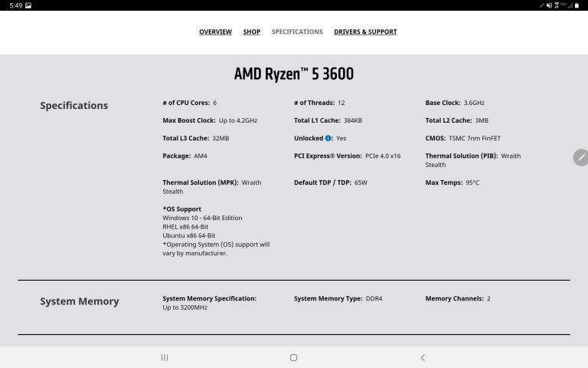The height and width of the screenshot is (368, 588).
Task: Select the Specifications tab
Action: tap(297, 32)
